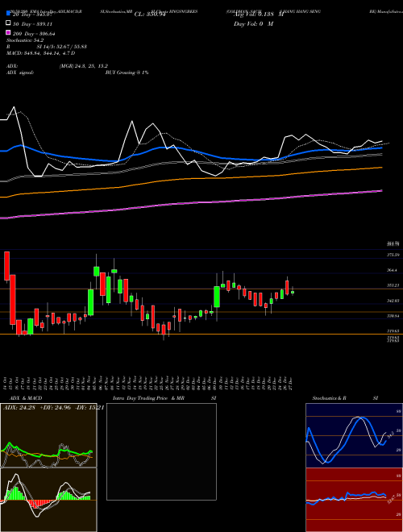This screenshot has width=403, height=532.
Task: Click the 'Day Vol: 0 M' label
Action: tap(253, 24)
